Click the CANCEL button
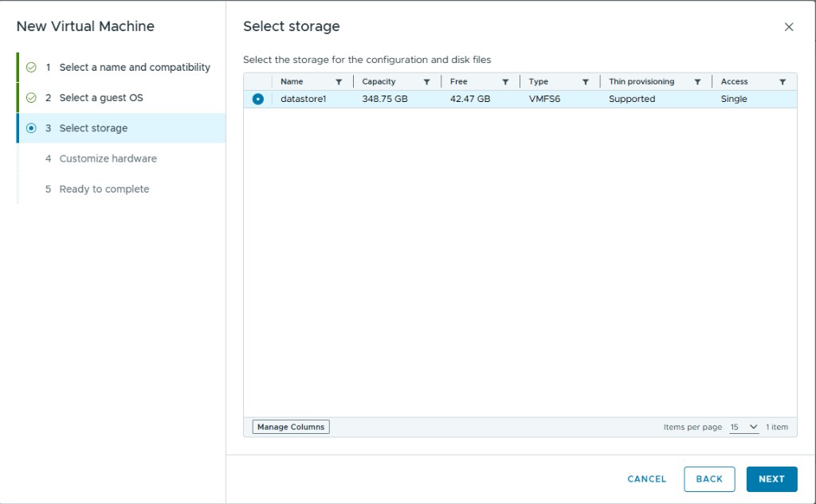The width and height of the screenshot is (816, 504). click(647, 479)
